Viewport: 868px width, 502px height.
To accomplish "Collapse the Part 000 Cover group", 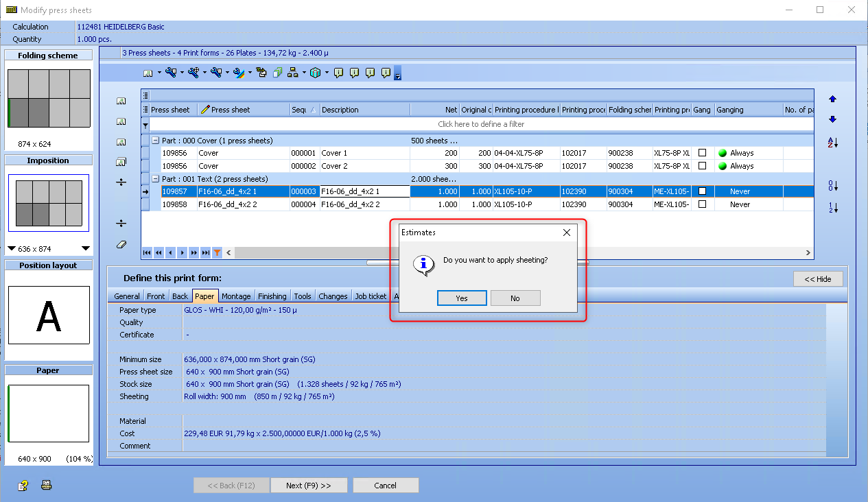I will coord(156,141).
